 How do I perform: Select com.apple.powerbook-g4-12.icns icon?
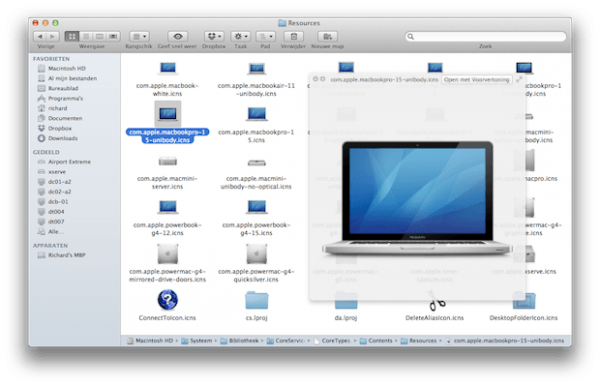tap(168, 207)
